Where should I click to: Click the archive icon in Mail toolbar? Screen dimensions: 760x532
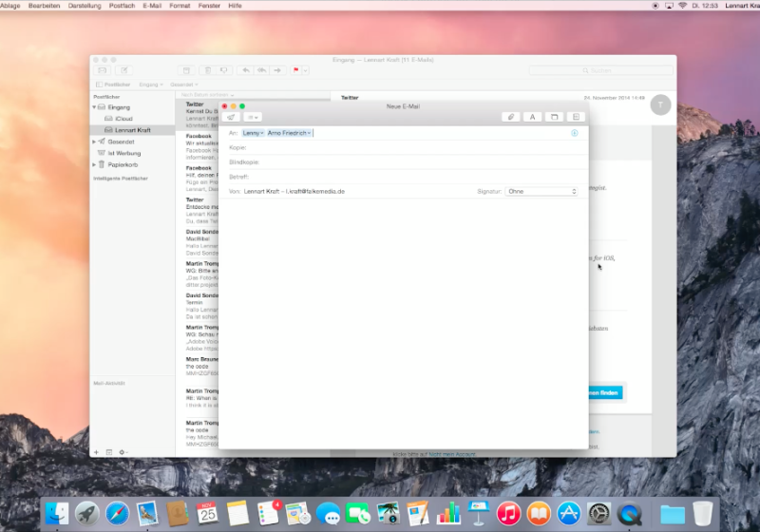tap(186, 70)
